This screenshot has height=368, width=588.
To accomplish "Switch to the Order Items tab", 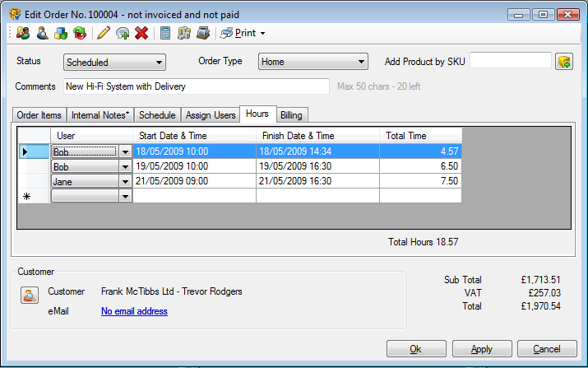I will tap(39, 115).
